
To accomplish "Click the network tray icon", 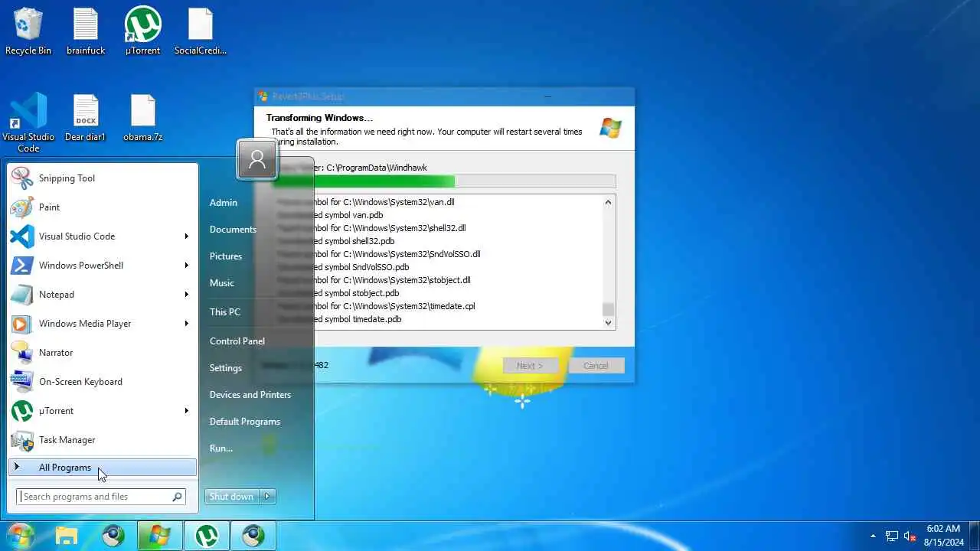I will coord(892,536).
